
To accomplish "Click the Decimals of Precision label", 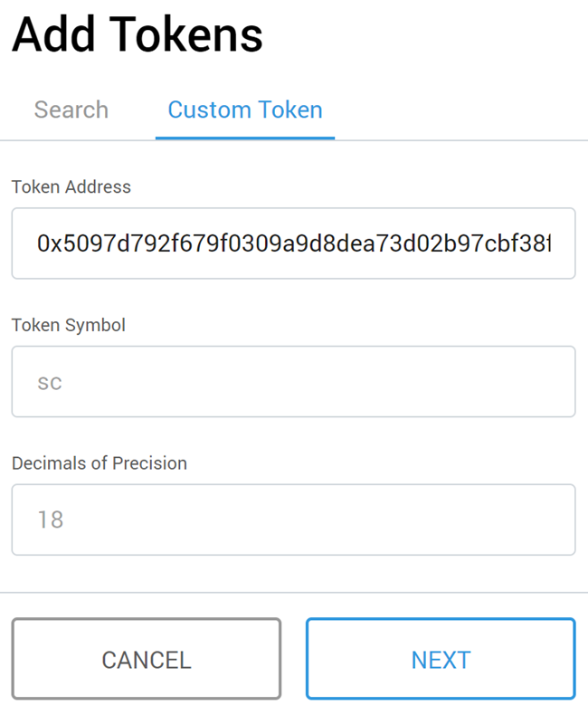I will tap(100, 463).
